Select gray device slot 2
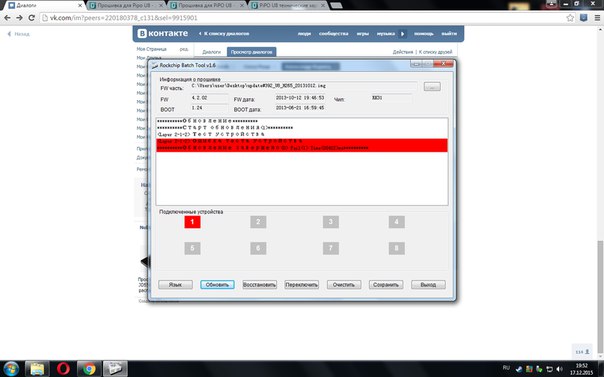Image resolution: width=604 pixels, height=377 pixels. coord(258,222)
